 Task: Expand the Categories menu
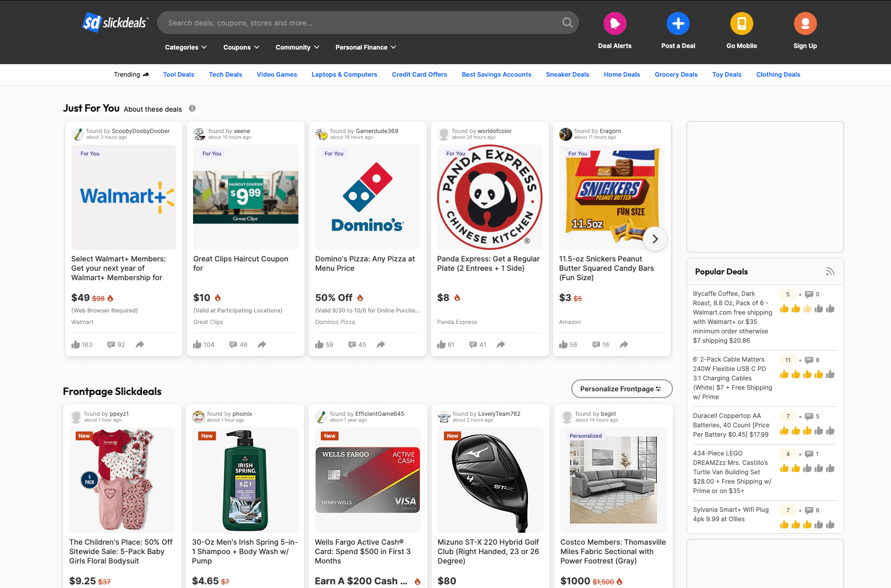coord(186,47)
